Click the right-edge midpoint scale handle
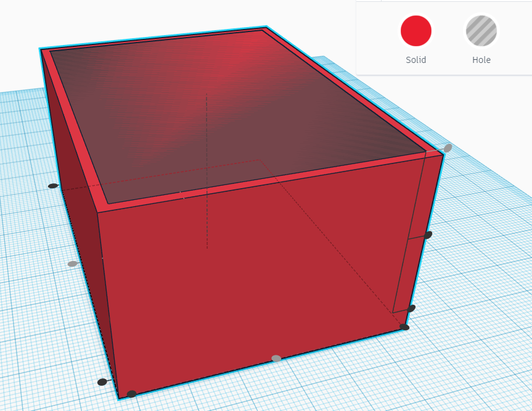Image resolution: width=532 pixels, height=411 pixels. click(427, 235)
